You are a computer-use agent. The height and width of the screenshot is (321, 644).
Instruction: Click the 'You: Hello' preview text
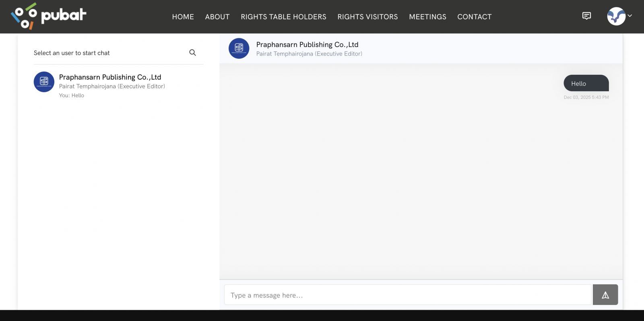click(x=72, y=95)
